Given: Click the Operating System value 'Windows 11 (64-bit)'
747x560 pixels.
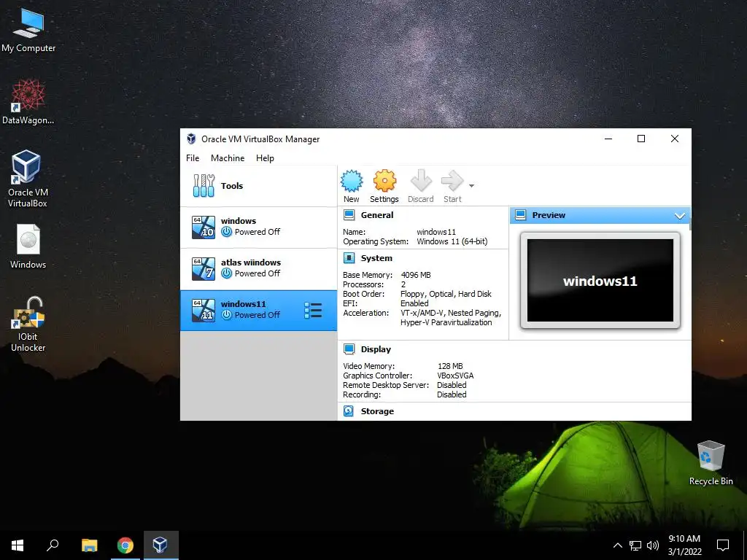Looking at the screenshot, I should [x=452, y=241].
